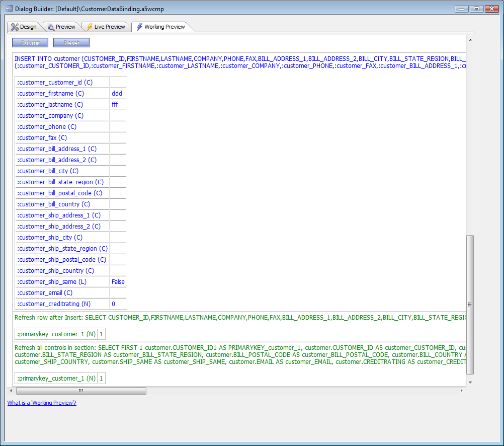The height and width of the screenshot is (446, 504).
Task: Click the Live Preview lightning icon
Action: point(90,27)
